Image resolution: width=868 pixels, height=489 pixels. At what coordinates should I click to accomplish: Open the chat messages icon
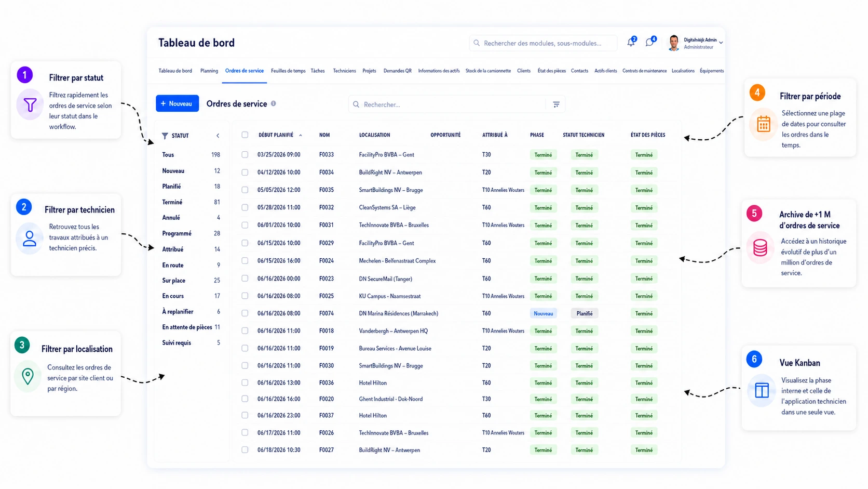(649, 43)
